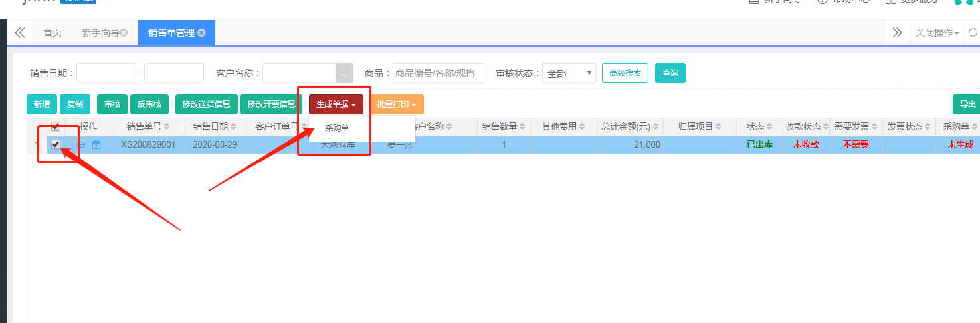Image resolution: width=980 pixels, height=323 pixels.
Task: Click the 不需要 invoice cell
Action: [x=856, y=144]
